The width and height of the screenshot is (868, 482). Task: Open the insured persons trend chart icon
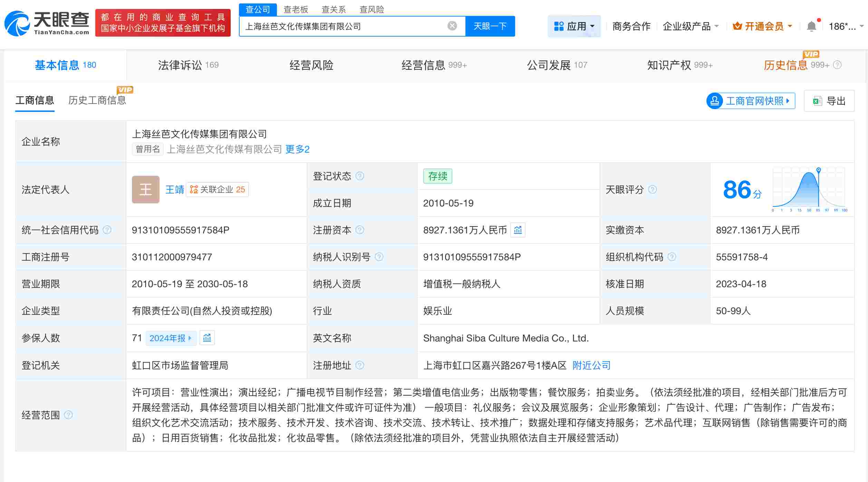[x=207, y=338]
